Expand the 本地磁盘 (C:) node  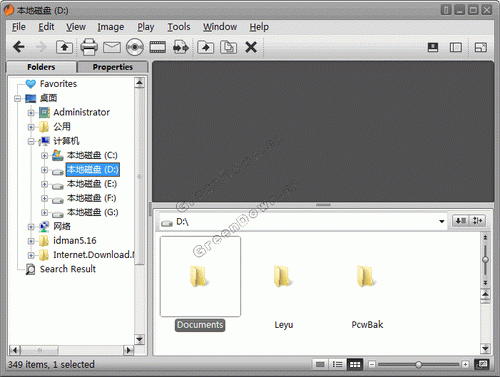44,156
